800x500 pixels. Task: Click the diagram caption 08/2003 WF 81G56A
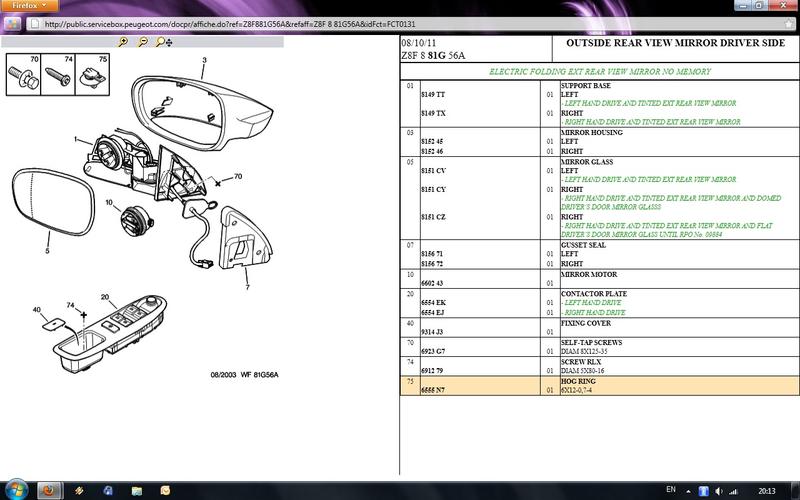point(244,375)
